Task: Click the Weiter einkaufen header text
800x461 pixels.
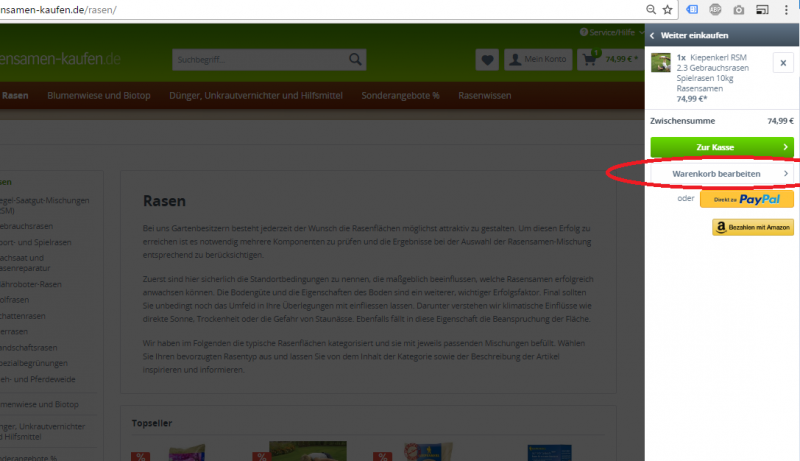Action: point(694,36)
